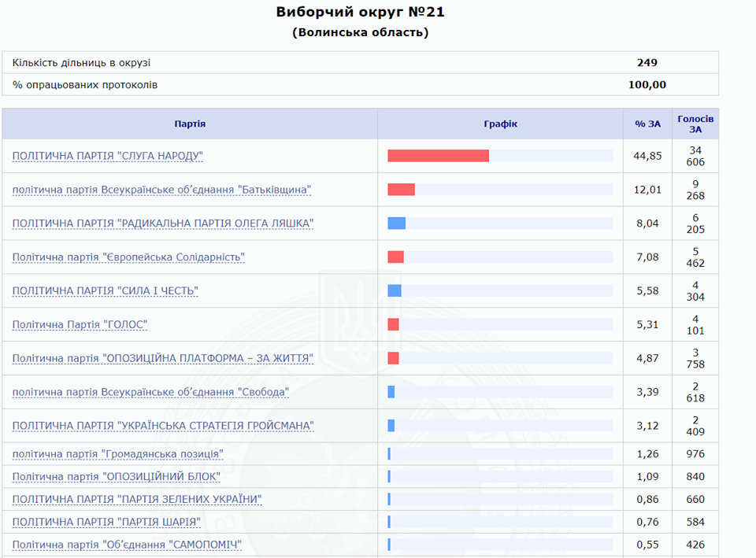Click the red bar for "СЛУГА НАРОДУ"
Viewport: 756px width, 558px height.
pos(438,156)
